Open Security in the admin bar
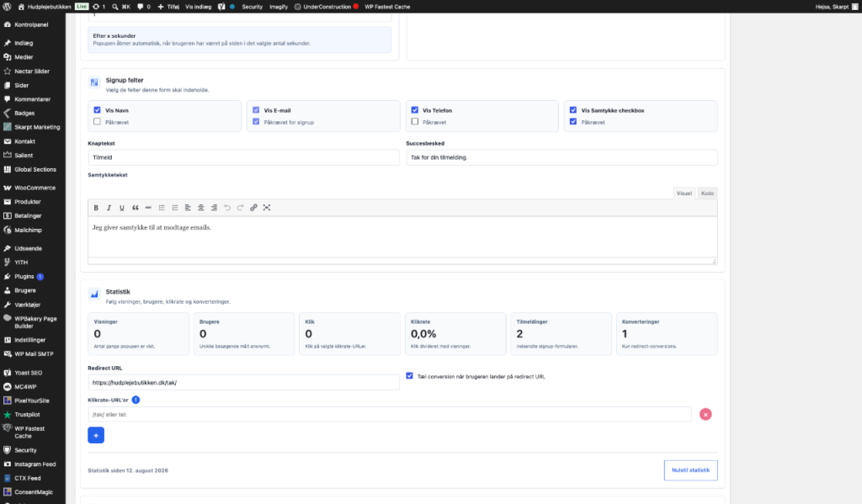 click(x=253, y=7)
